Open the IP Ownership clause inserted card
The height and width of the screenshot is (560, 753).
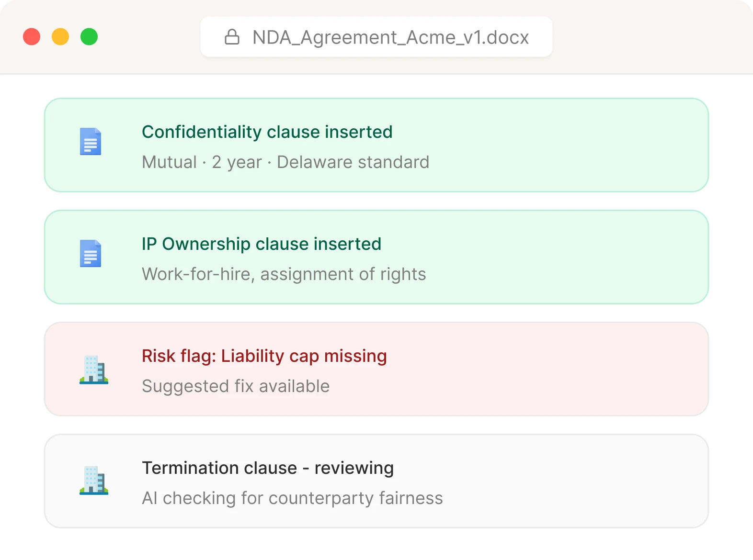tap(376, 257)
